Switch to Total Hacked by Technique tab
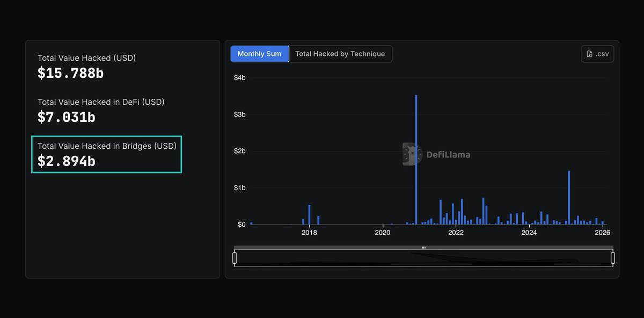Image resolution: width=644 pixels, height=318 pixels. (340, 54)
